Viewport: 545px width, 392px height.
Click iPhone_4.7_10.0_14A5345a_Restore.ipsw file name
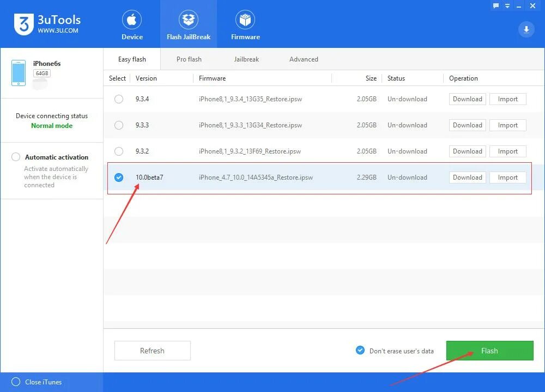[256, 177]
